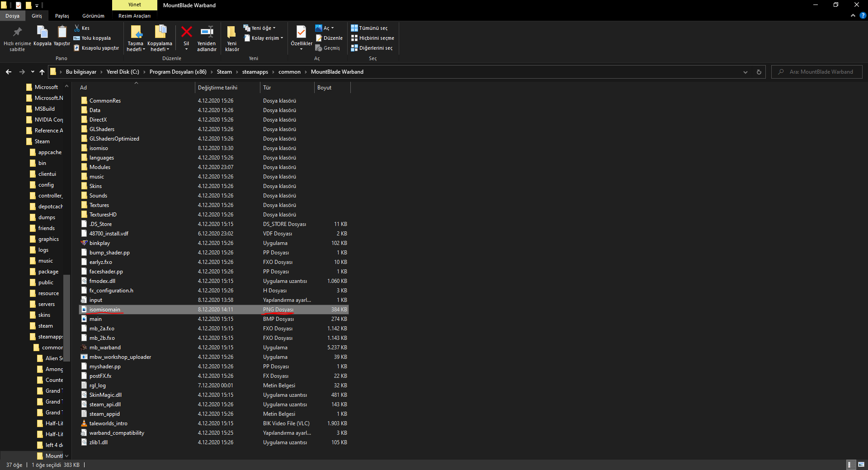Open Geçmiş file history
This screenshot has width=868, height=470.
tap(327, 48)
